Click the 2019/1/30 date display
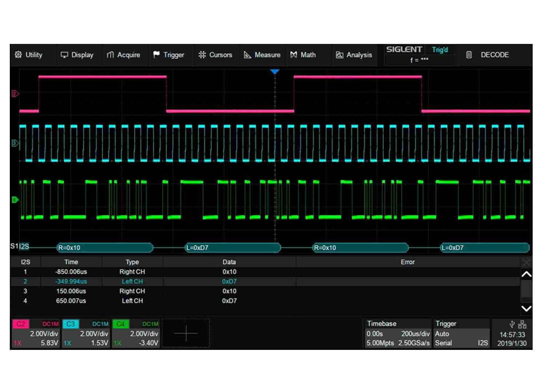This screenshot has height=392, width=545. pos(512,343)
